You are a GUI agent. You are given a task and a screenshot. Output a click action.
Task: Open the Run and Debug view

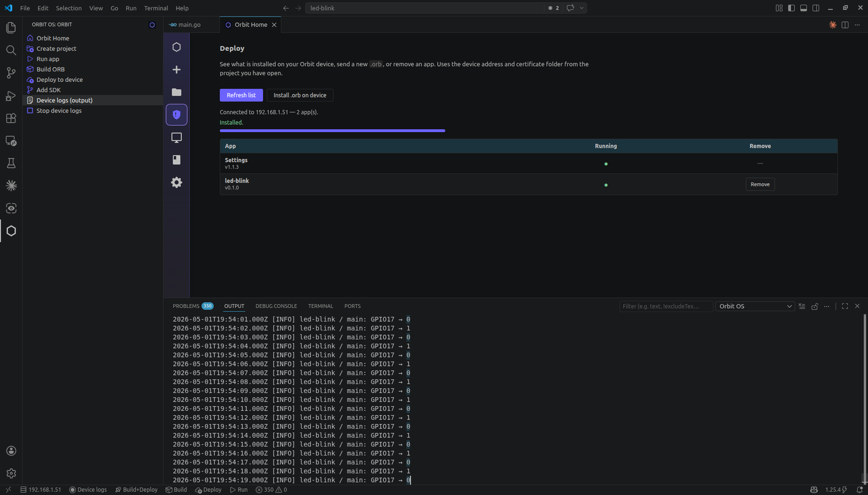pyautogui.click(x=11, y=95)
